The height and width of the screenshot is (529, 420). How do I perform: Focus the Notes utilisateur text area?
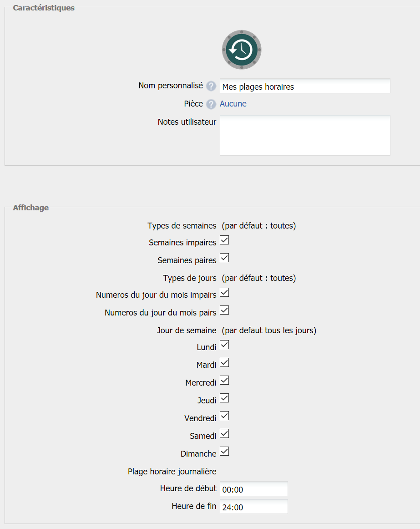[305, 135]
